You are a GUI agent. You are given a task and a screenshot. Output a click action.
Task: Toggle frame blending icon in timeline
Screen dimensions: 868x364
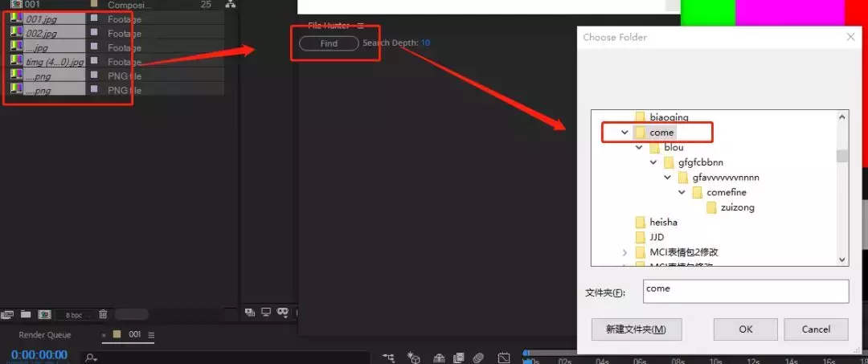(459, 358)
